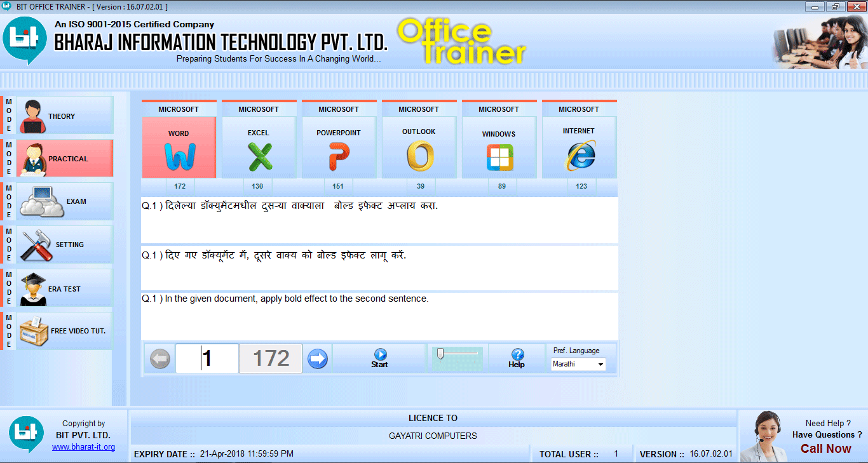Click the BHARAJ INFORMATION TECHNOLOGY company name
Viewport: 868px width, 463px height.
tap(220, 42)
